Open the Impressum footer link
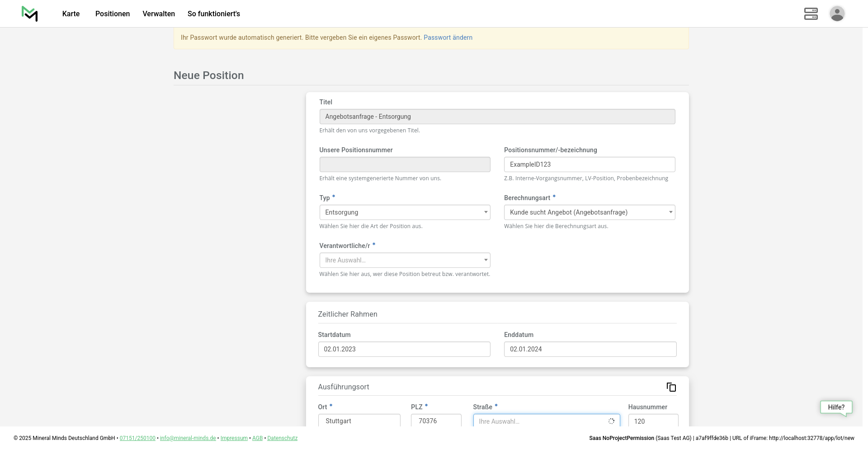868x449 pixels. pos(234,438)
